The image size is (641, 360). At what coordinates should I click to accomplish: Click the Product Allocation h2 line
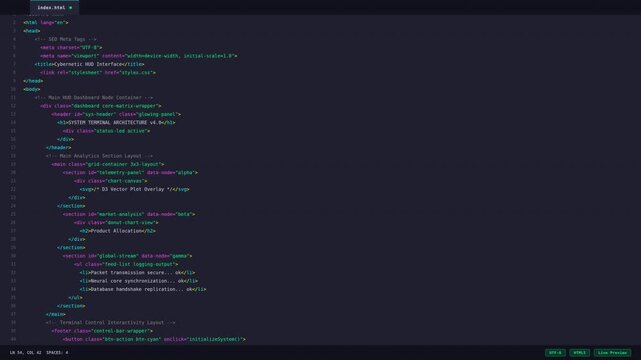(118, 231)
